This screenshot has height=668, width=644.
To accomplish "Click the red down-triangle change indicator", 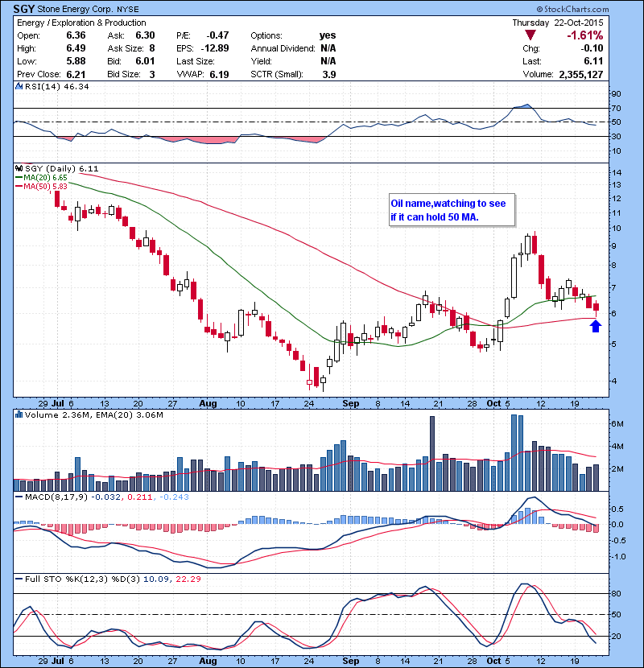I will (x=530, y=35).
